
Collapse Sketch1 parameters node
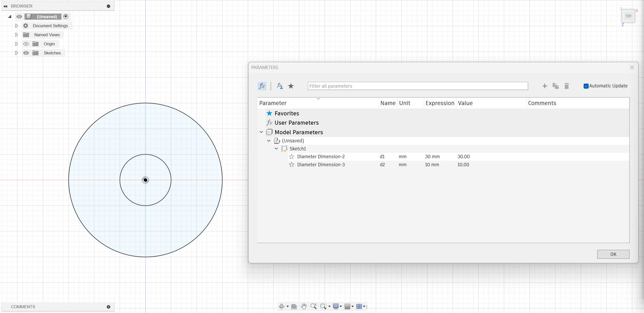(276, 149)
